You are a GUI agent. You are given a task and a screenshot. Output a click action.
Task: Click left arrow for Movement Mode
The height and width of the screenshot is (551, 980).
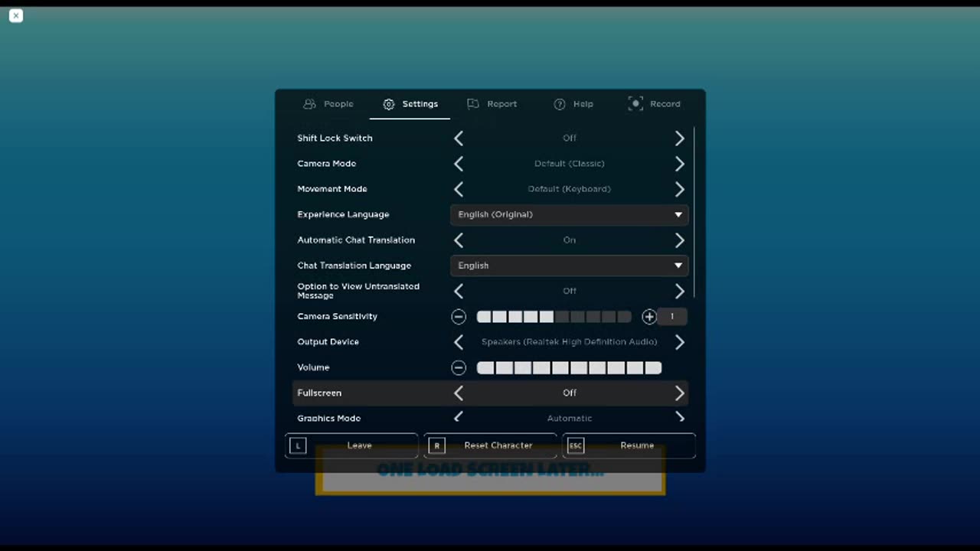(459, 189)
